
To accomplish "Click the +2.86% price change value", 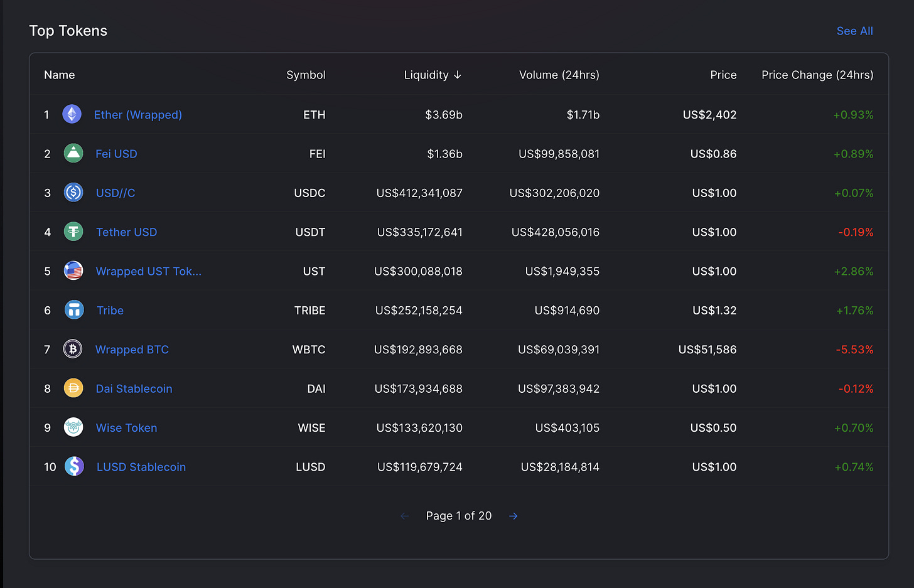I will [x=854, y=271].
